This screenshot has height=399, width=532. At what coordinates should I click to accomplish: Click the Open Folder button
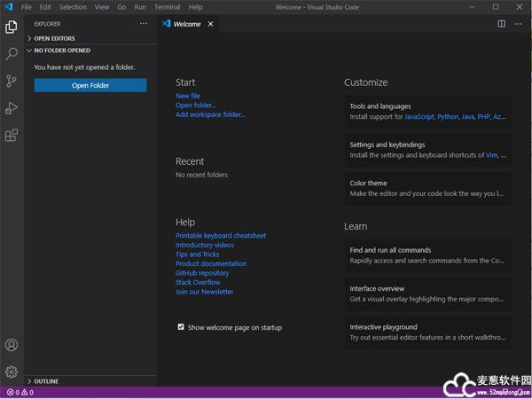point(90,85)
